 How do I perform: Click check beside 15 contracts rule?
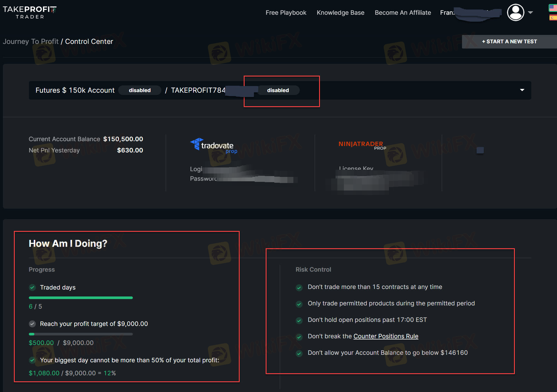(x=299, y=288)
